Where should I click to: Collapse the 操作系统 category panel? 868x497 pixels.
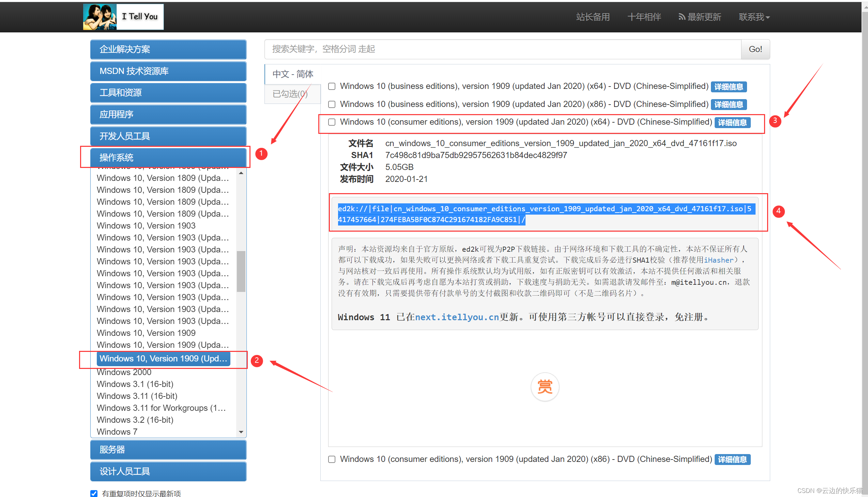pyautogui.click(x=168, y=157)
